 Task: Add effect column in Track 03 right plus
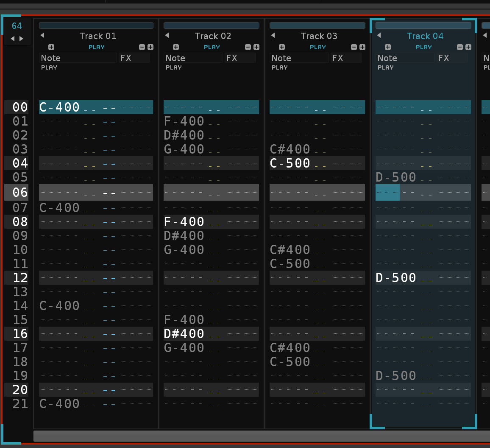tap(362, 47)
